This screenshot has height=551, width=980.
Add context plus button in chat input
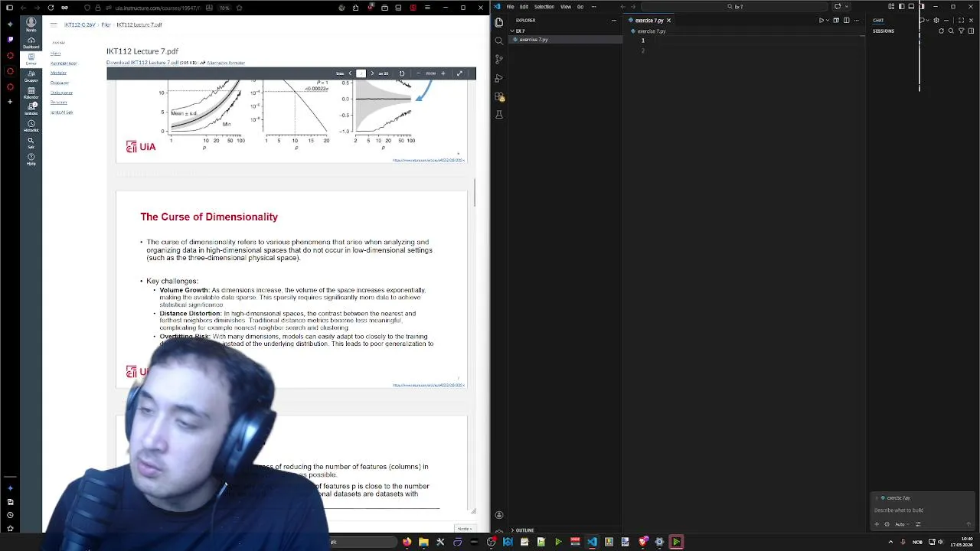(x=877, y=524)
